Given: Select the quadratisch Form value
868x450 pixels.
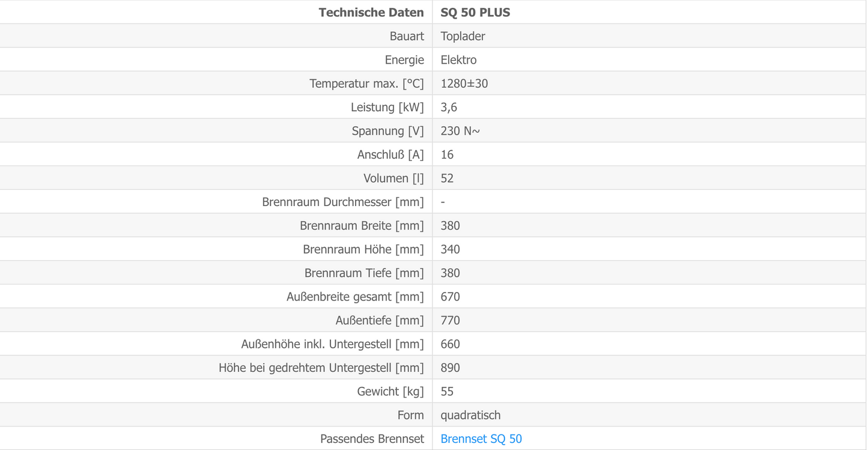Looking at the screenshot, I should [470, 415].
